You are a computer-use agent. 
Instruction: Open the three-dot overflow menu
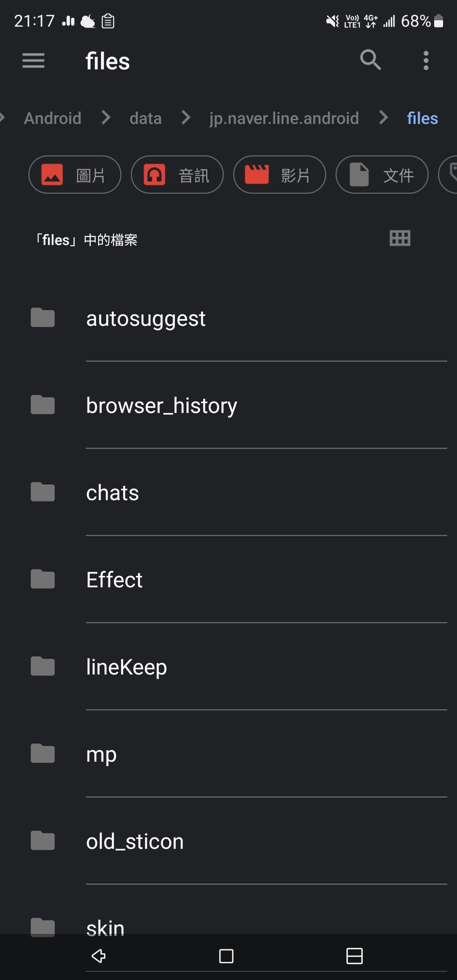[426, 61]
